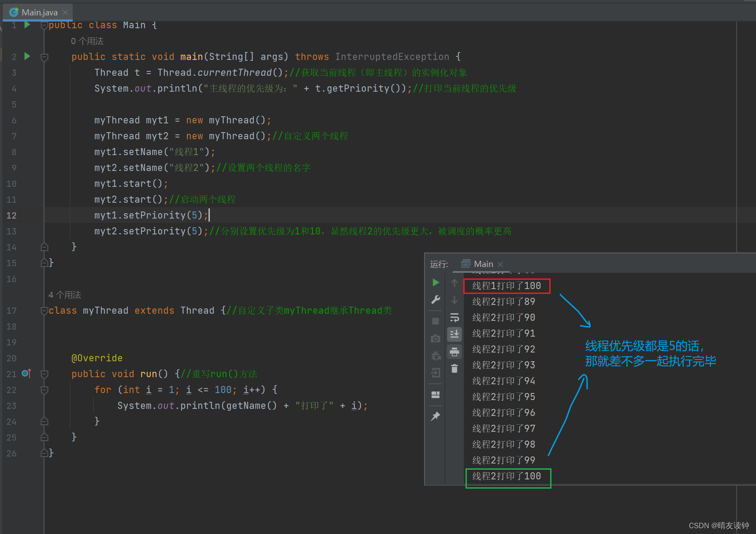
Task: Click line number 12 in the gutter
Action: (x=11, y=215)
